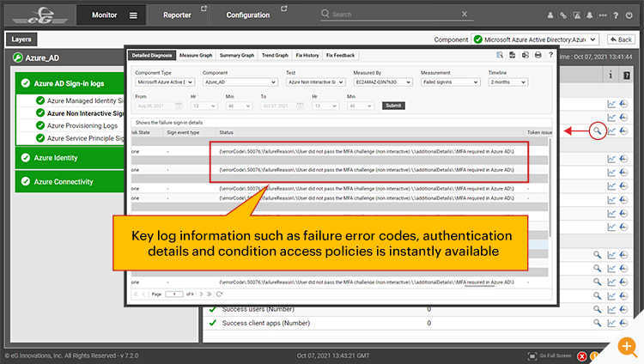Open the To date calendar icon
This screenshot has width=644, height=364.
pyautogui.click(x=301, y=106)
